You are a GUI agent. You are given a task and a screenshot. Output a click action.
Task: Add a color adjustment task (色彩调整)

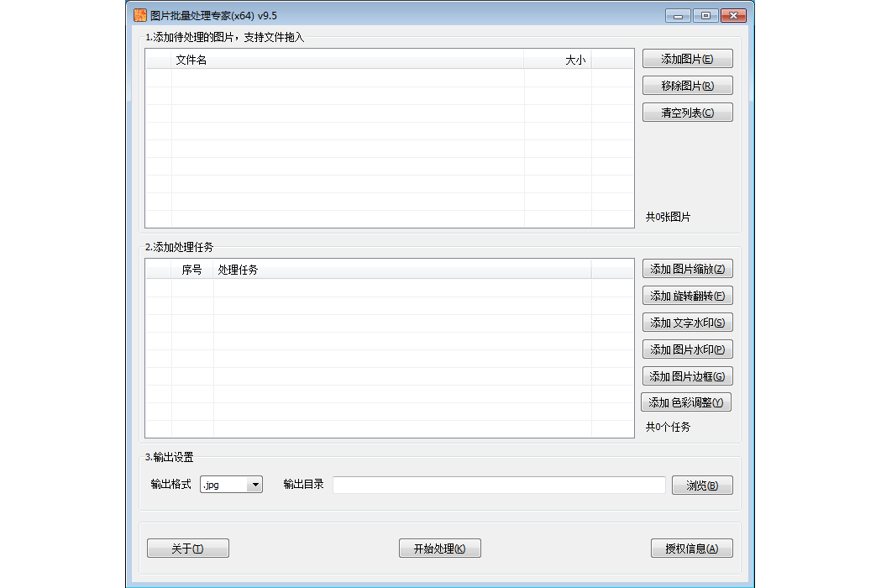pos(686,402)
